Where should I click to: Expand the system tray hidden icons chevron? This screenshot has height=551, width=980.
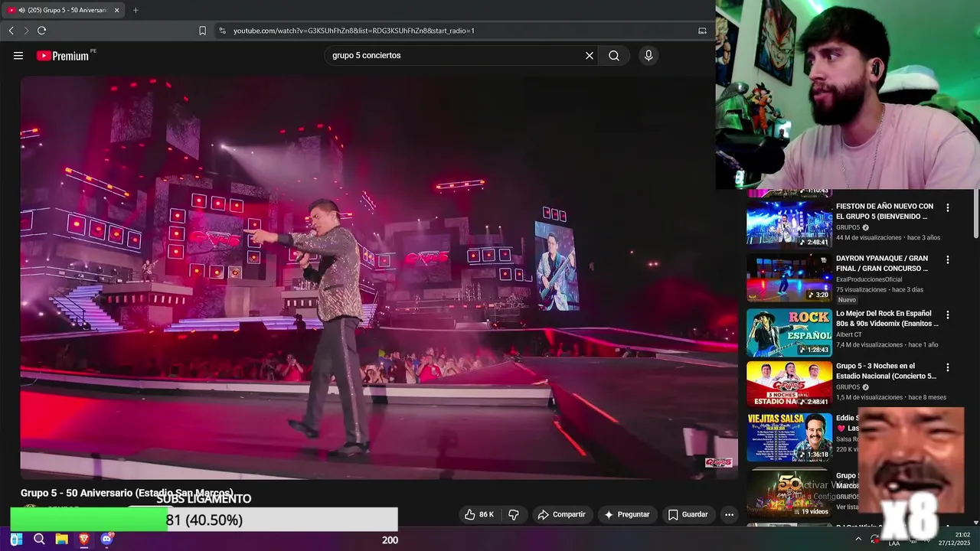[x=858, y=539]
